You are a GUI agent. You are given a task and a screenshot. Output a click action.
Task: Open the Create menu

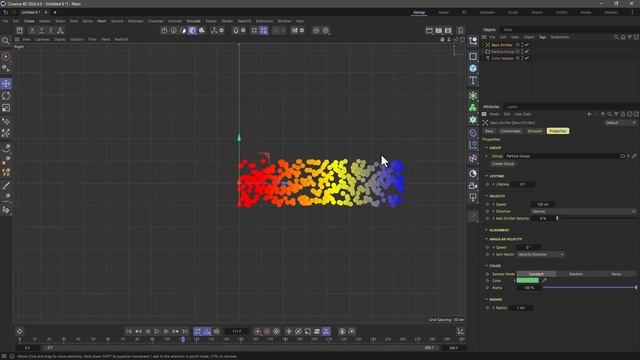29,21
